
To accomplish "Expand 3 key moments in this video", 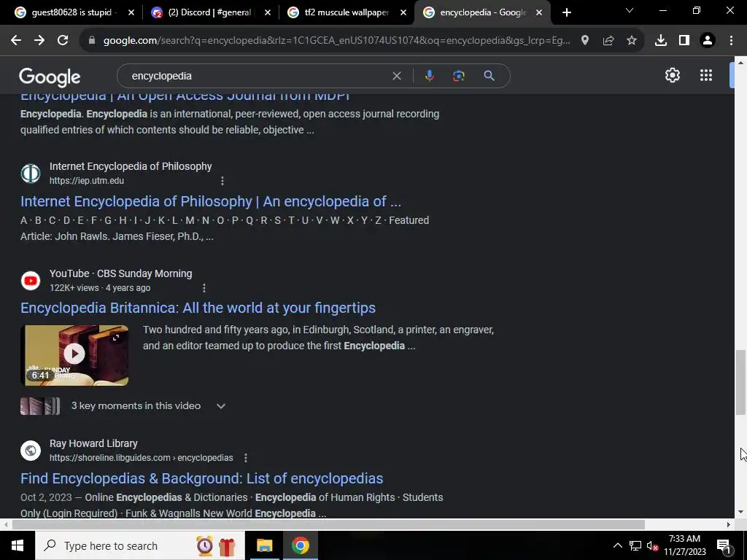I will pyautogui.click(x=220, y=406).
